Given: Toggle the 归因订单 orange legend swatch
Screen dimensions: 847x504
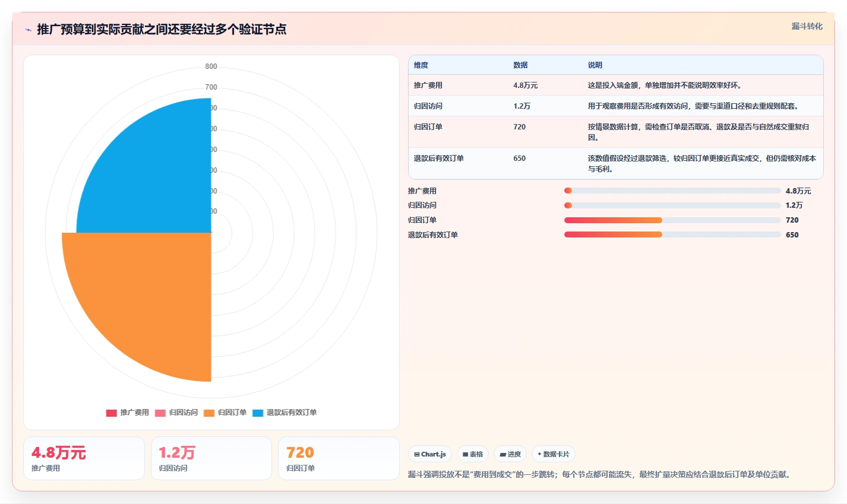Looking at the screenshot, I should [208, 413].
